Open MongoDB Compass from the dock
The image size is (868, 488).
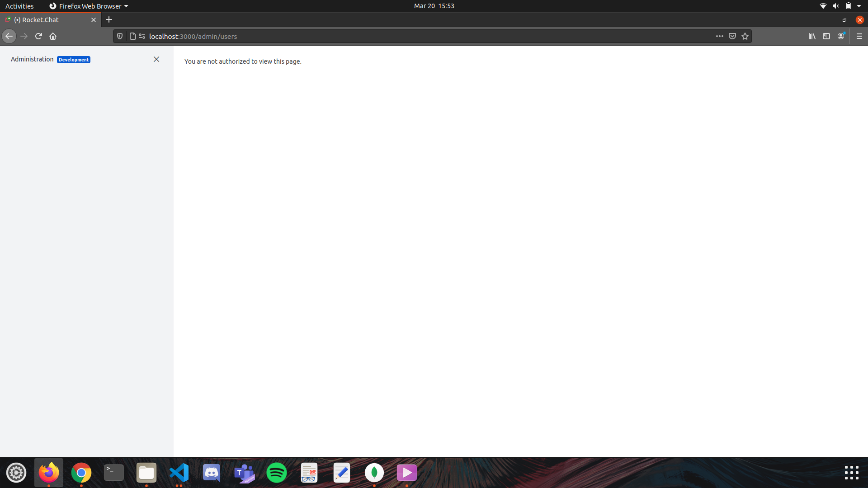[x=374, y=473]
